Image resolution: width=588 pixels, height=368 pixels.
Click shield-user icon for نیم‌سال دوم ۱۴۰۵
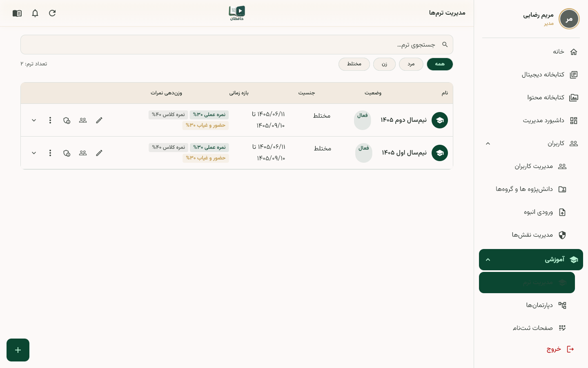click(67, 120)
